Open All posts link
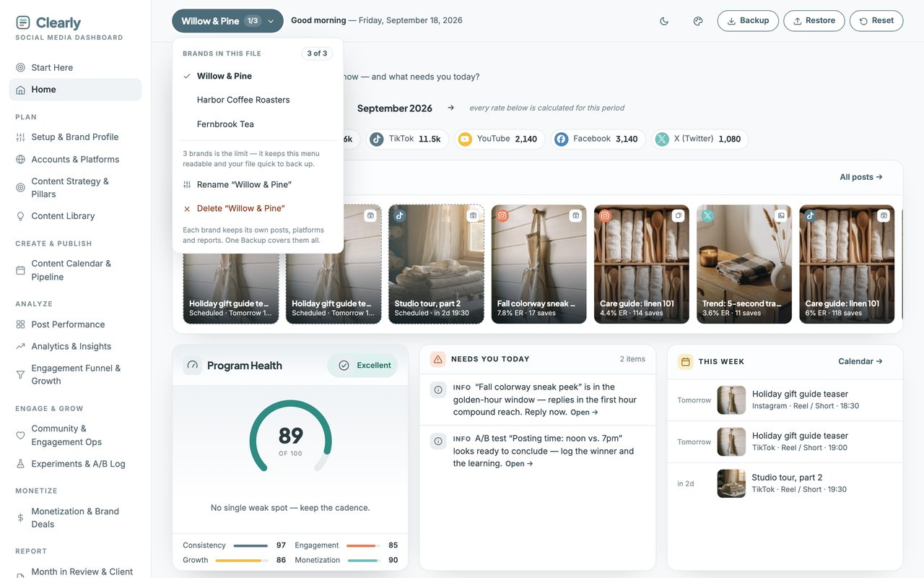This screenshot has width=924, height=578. coord(861,177)
